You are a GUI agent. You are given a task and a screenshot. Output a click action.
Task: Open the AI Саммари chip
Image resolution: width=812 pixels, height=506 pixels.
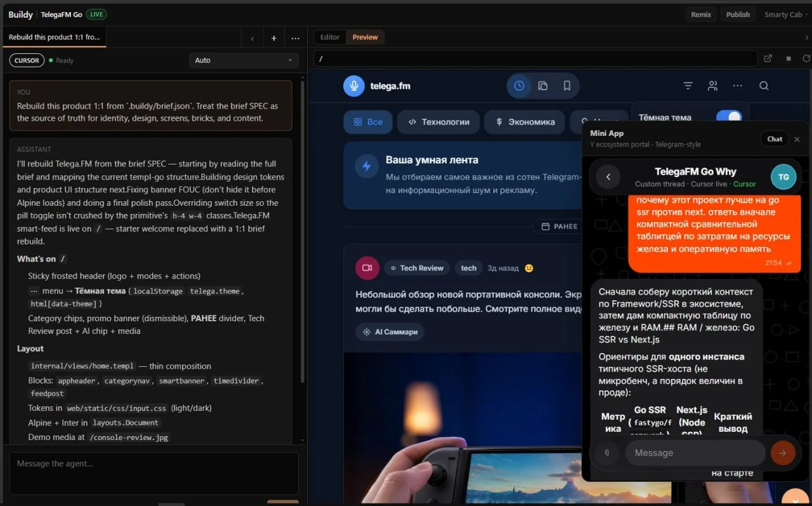pos(390,331)
